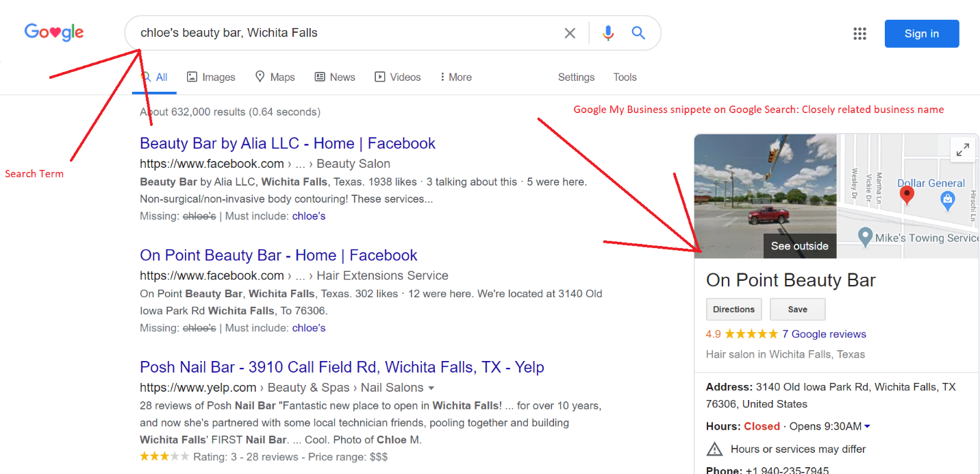The height and width of the screenshot is (474, 980).
Task: Open the See outside street view photo
Action: [765, 196]
